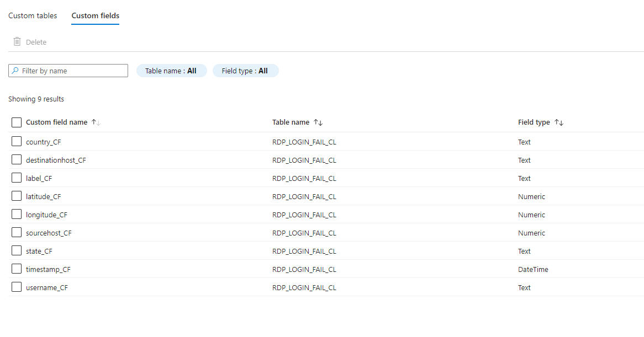The height and width of the screenshot is (337, 644).
Task: Switch to the Custom tables tab
Action: 33,15
